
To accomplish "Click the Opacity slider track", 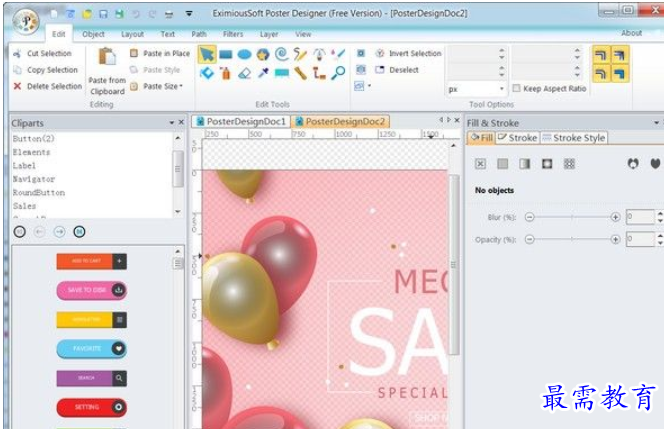I will coord(572,239).
